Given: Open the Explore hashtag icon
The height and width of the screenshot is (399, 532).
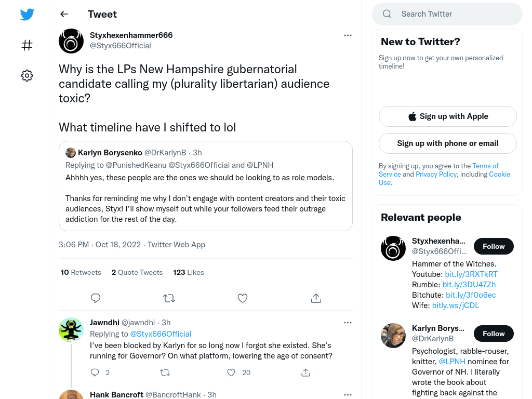Looking at the screenshot, I should pyautogui.click(x=27, y=45).
